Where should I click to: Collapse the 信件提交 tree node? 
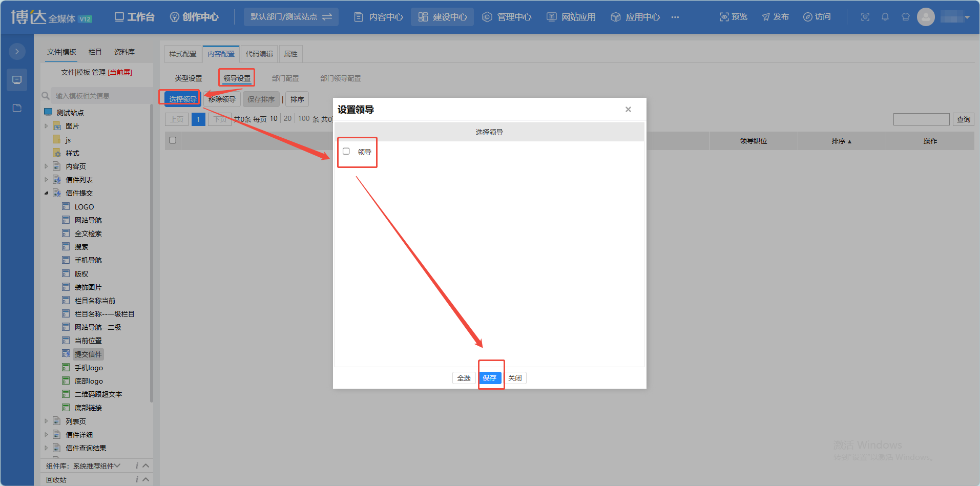(x=46, y=193)
